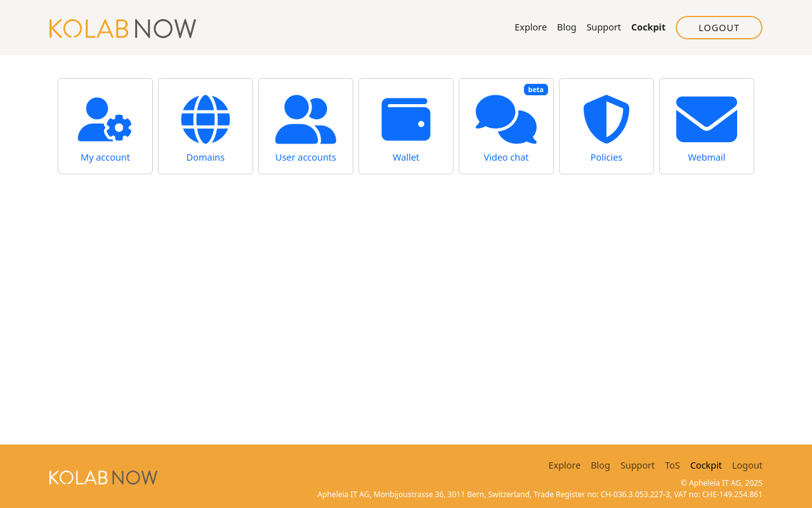Select the Policies shield icon
The height and width of the screenshot is (508, 812).
point(606,119)
